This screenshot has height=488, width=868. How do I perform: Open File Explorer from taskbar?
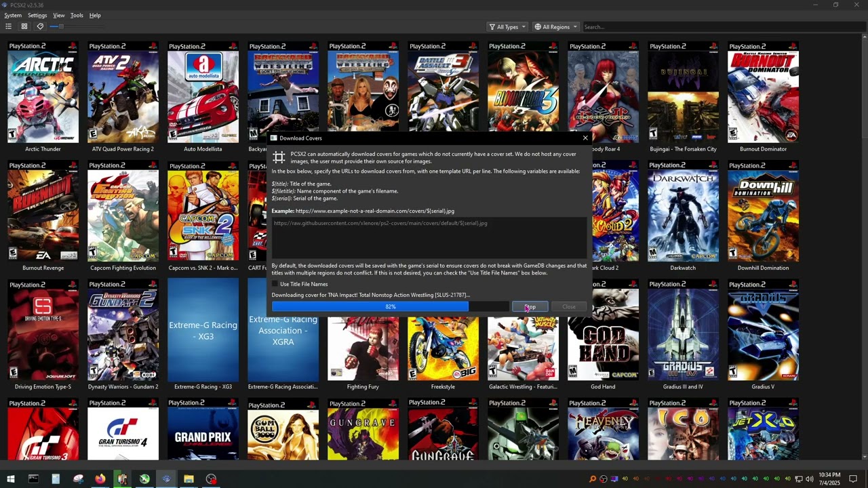189,479
